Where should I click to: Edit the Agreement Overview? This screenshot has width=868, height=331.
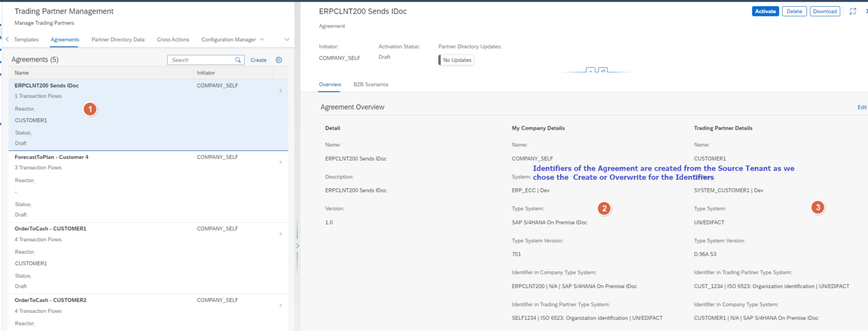pos(861,107)
